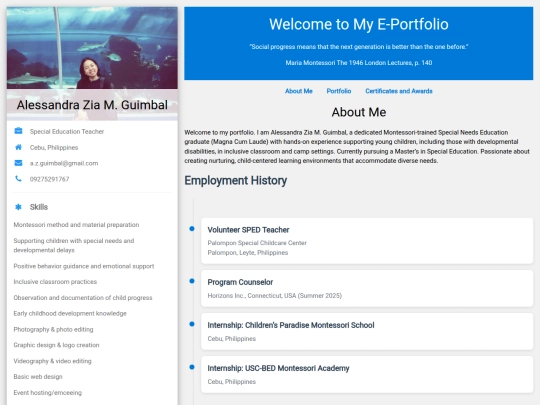Click the Cebu, Philippines location in sidebar

pos(54,147)
